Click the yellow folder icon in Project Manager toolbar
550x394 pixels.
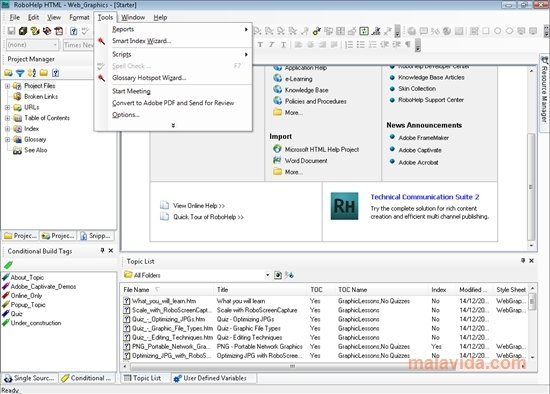point(43,73)
